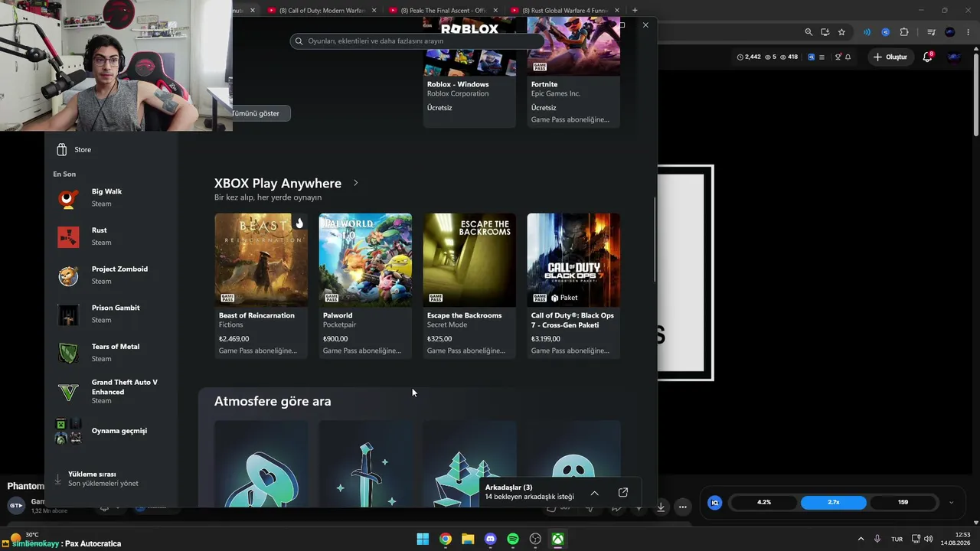Open Chrome zoom magnifier icon in address bar

(x=808, y=32)
